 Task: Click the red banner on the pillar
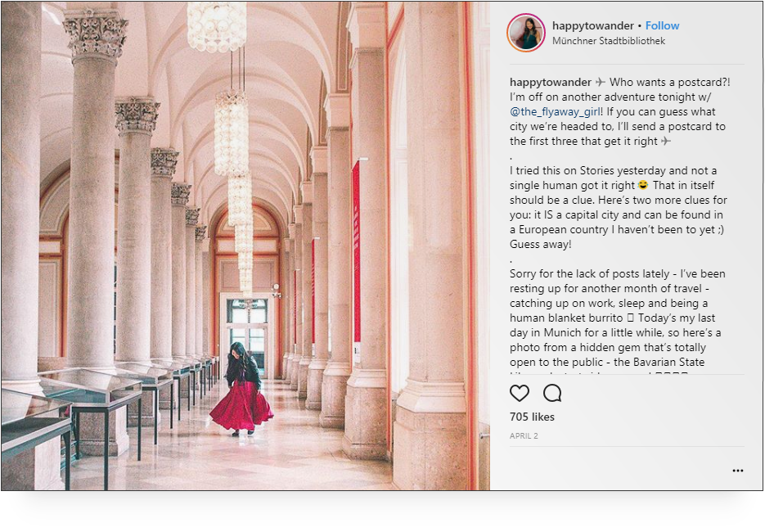pyautogui.click(x=356, y=251)
